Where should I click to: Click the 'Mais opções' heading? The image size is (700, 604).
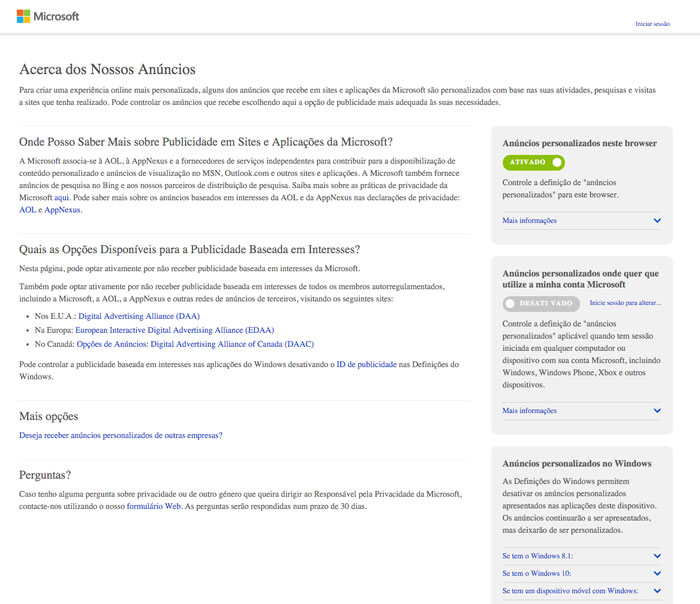click(x=48, y=416)
